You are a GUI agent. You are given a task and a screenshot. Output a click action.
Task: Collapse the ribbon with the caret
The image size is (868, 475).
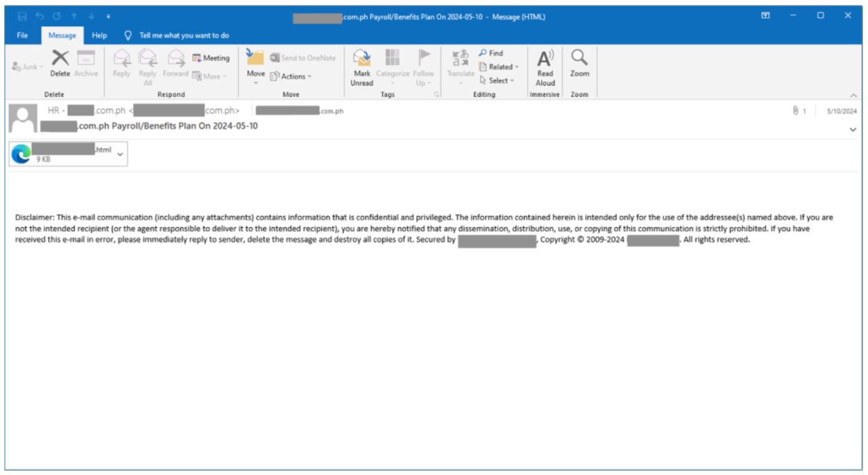coord(854,95)
